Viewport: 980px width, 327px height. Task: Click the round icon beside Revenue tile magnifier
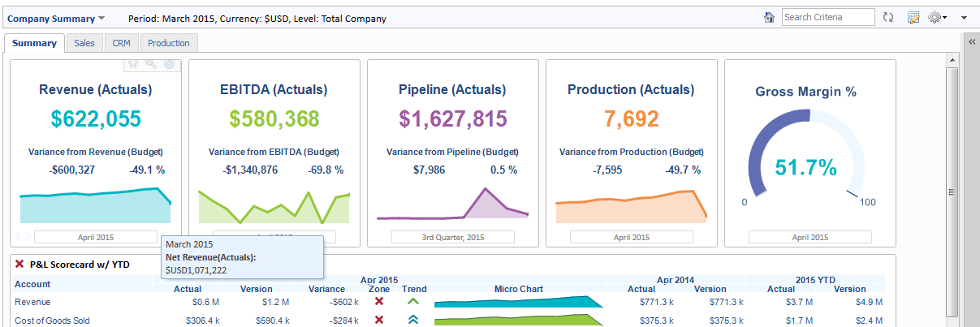pos(169,63)
